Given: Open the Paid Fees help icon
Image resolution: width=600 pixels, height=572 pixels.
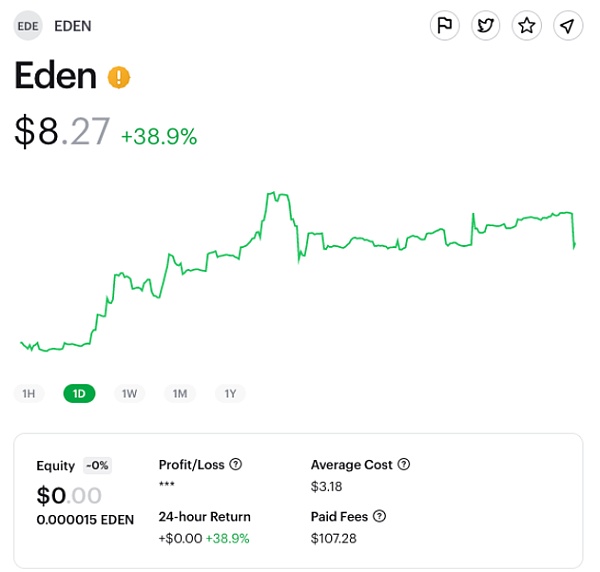Looking at the screenshot, I should point(379,517).
